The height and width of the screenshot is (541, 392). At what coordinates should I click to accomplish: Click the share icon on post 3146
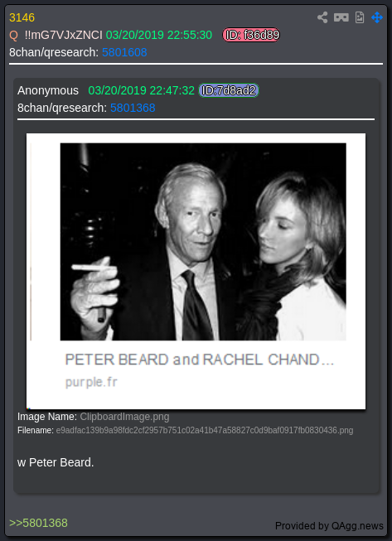(x=322, y=17)
